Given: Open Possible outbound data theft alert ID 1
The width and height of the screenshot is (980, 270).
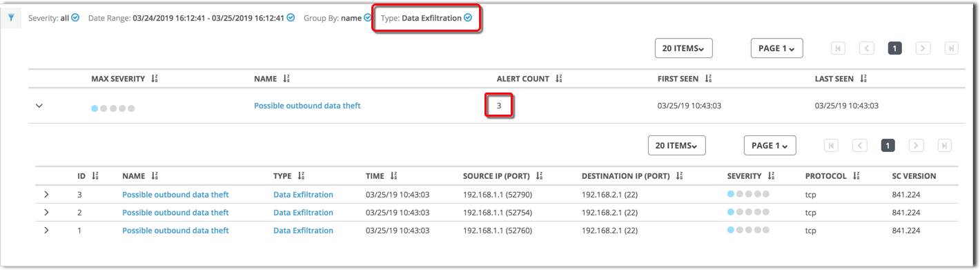Looking at the screenshot, I should (x=175, y=230).
